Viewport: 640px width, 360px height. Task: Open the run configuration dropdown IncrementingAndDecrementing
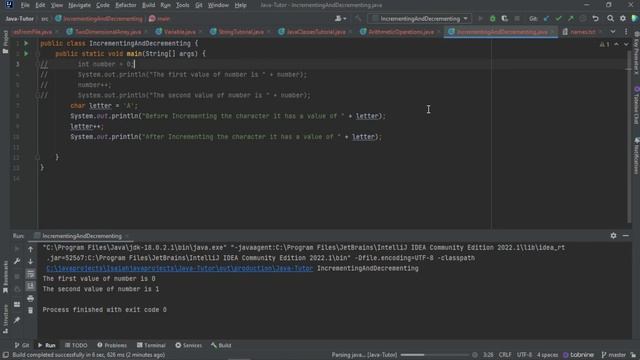click(x=420, y=19)
